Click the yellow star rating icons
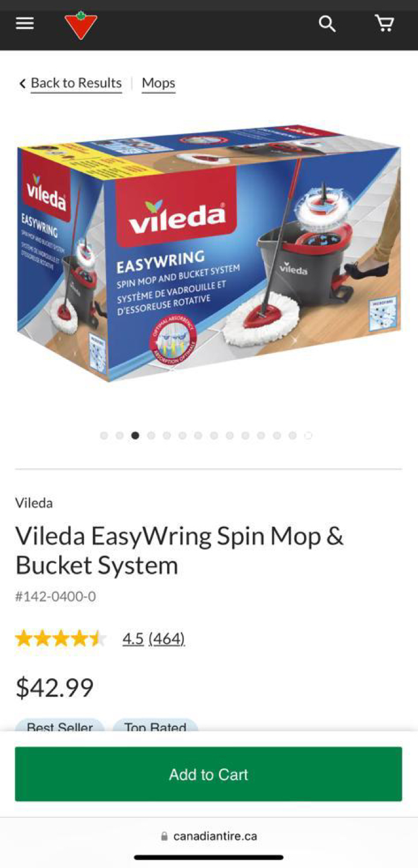The image size is (418, 868). tap(61, 638)
